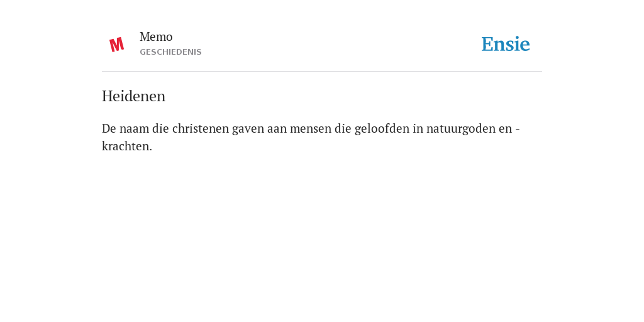This screenshot has height=322, width=644.
Task: Click the horizontal divider below the header
Action: pyautogui.click(x=322, y=72)
